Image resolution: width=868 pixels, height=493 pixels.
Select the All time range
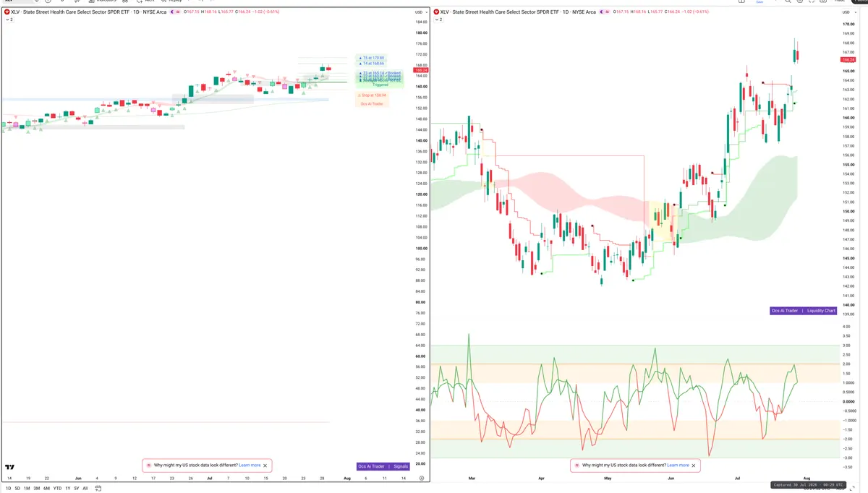(85, 488)
